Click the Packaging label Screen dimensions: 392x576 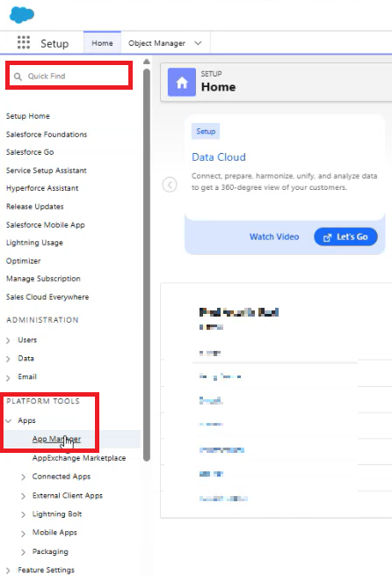[50, 551]
